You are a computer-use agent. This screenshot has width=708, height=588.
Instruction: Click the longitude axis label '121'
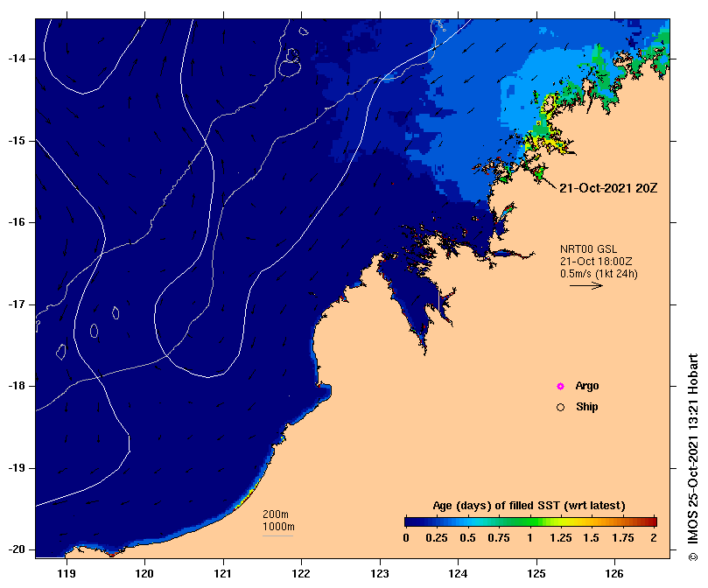click(x=223, y=573)
